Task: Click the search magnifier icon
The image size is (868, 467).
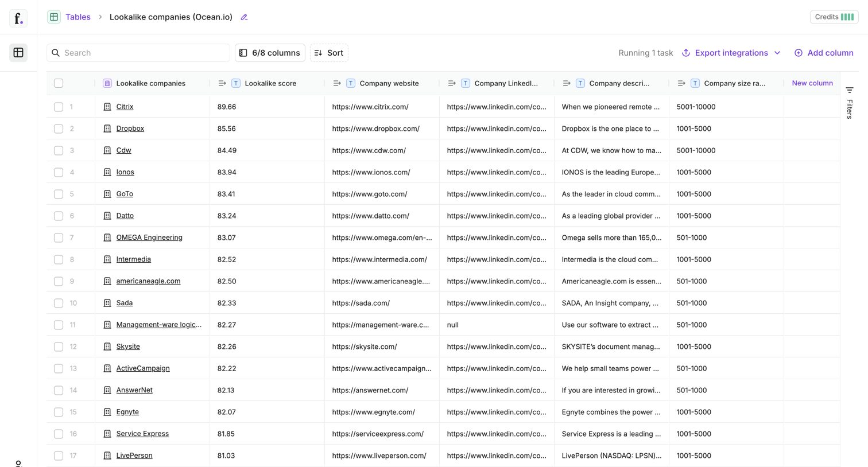Action: (56, 53)
